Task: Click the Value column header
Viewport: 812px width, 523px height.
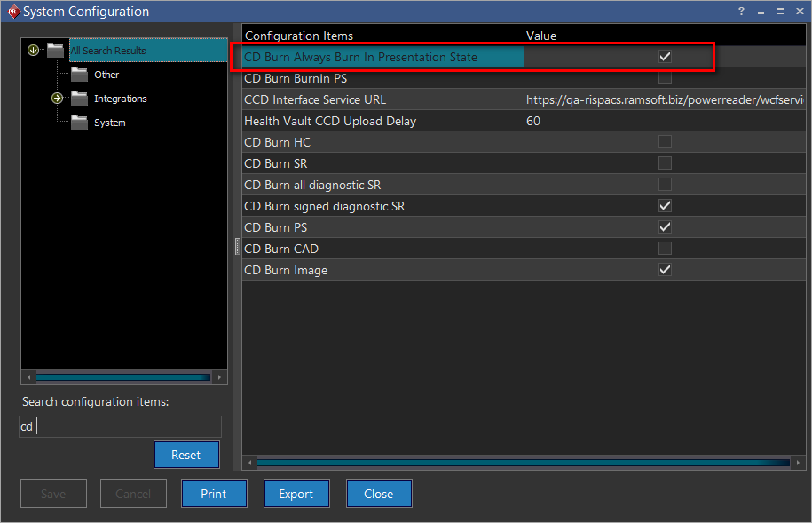Action: (541, 36)
